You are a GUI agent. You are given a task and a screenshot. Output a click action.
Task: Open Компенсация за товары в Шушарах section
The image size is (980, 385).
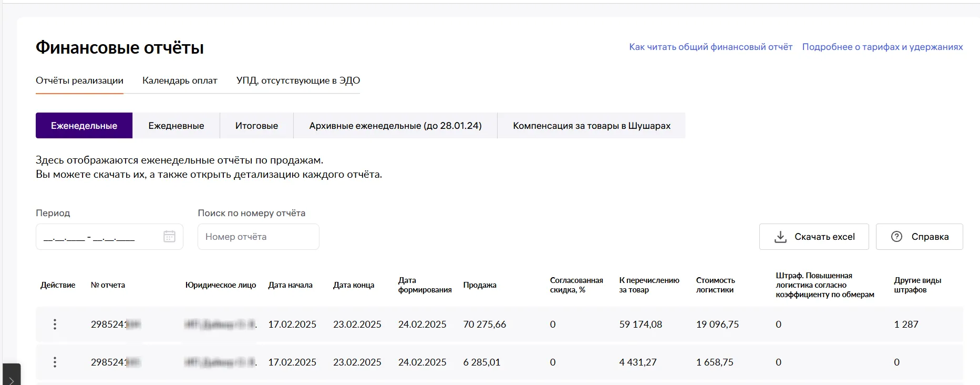click(592, 126)
